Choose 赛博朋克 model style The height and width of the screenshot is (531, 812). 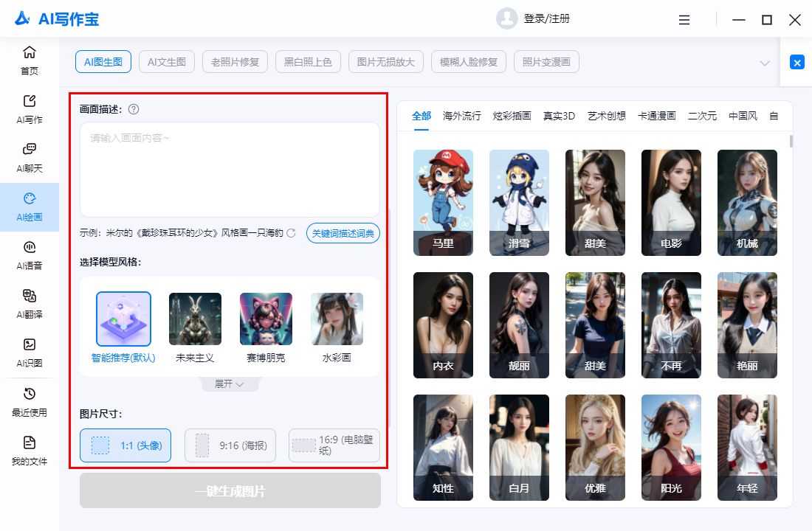[x=266, y=327]
